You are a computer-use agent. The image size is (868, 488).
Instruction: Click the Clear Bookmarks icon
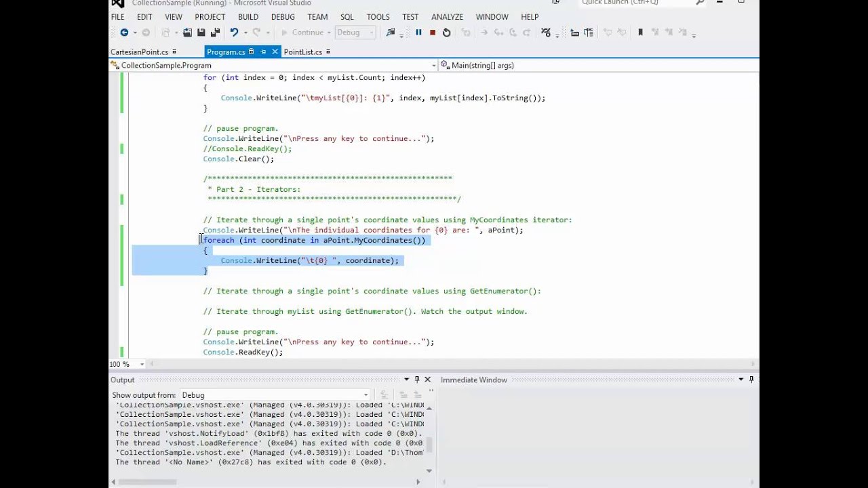point(682,33)
